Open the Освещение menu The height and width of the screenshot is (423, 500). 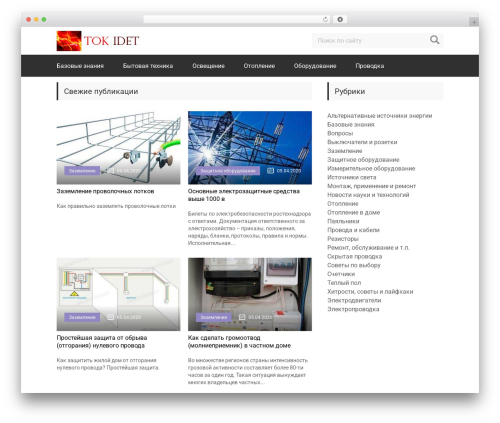pyautogui.click(x=208, y=66)
